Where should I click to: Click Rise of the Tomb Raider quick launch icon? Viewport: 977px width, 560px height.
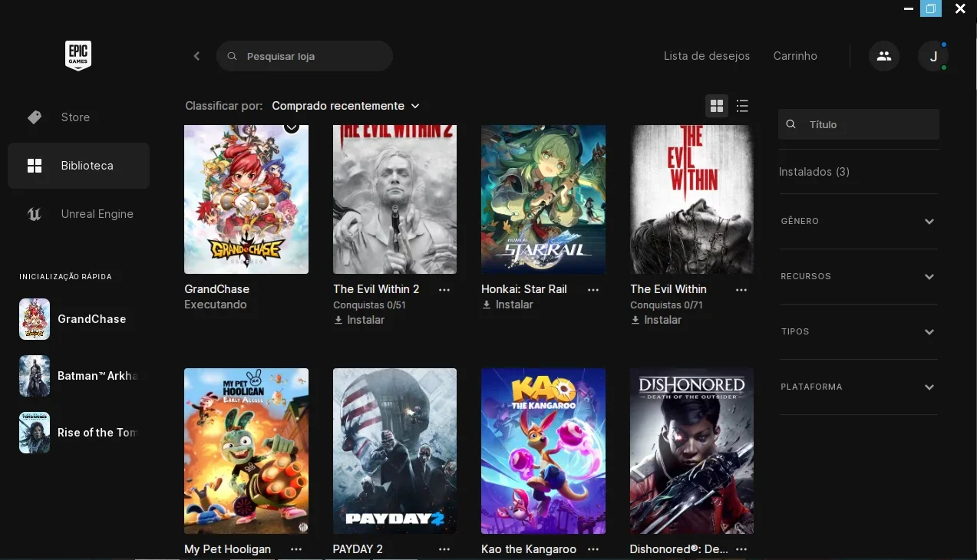tap(35, 433)
